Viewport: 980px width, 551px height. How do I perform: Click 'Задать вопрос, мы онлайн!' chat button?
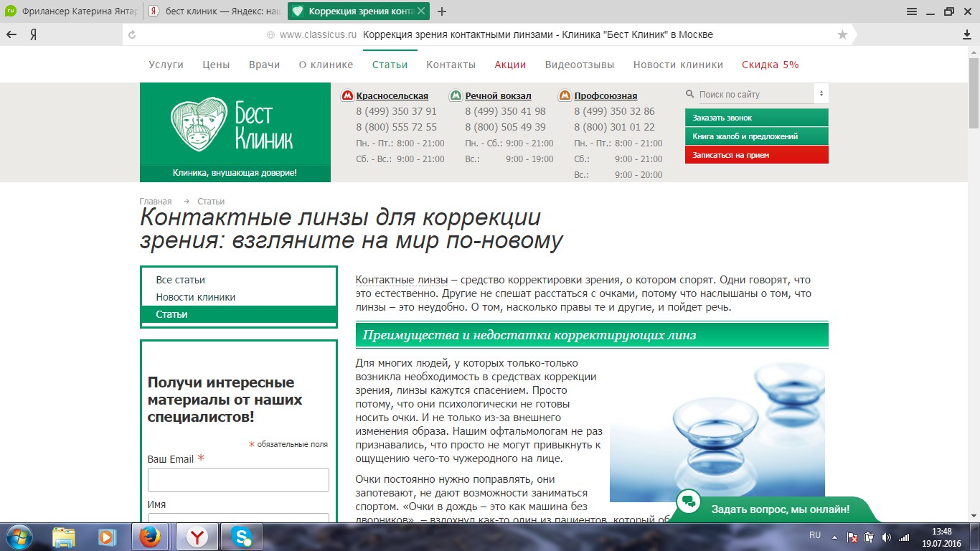pos(781,509)
